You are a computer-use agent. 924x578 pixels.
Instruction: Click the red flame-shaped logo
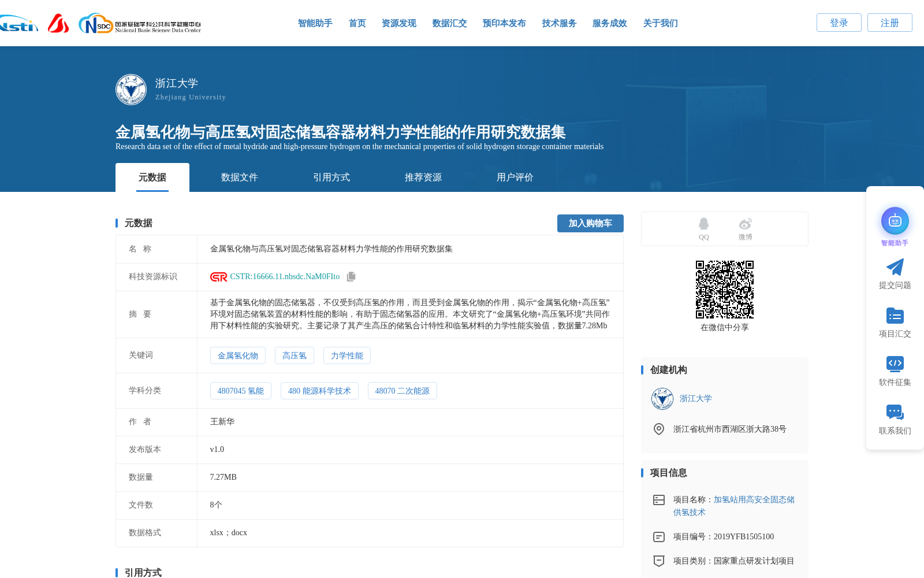coord(58,24)
